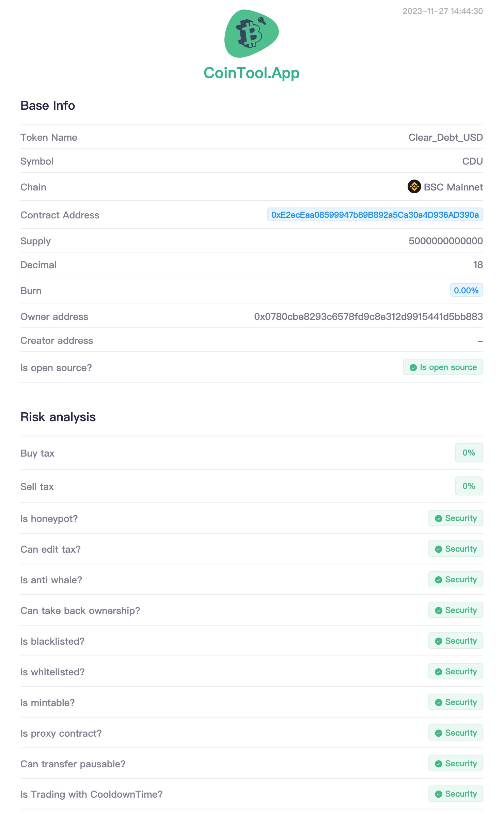Image resolution: width=504 pixels, height=814 pixels.
Task: Click the proxy contract Security check icon
Action: click(x=439, y=733)
